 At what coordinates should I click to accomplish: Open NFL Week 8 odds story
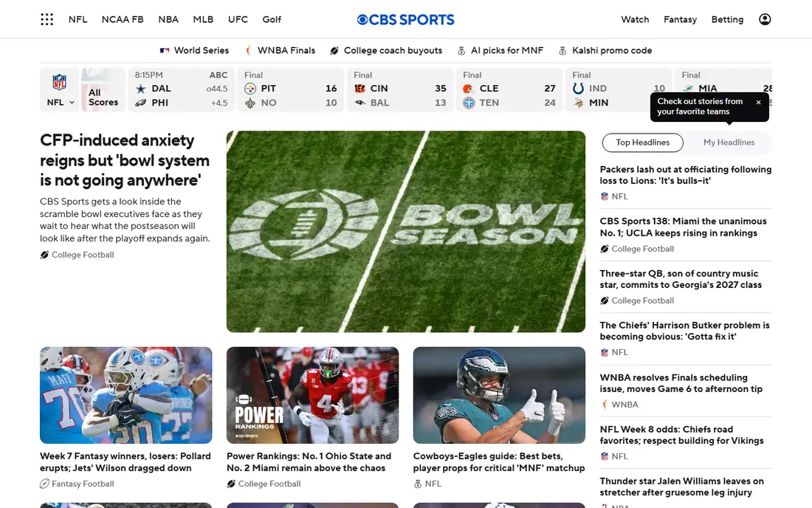(681, 435)
